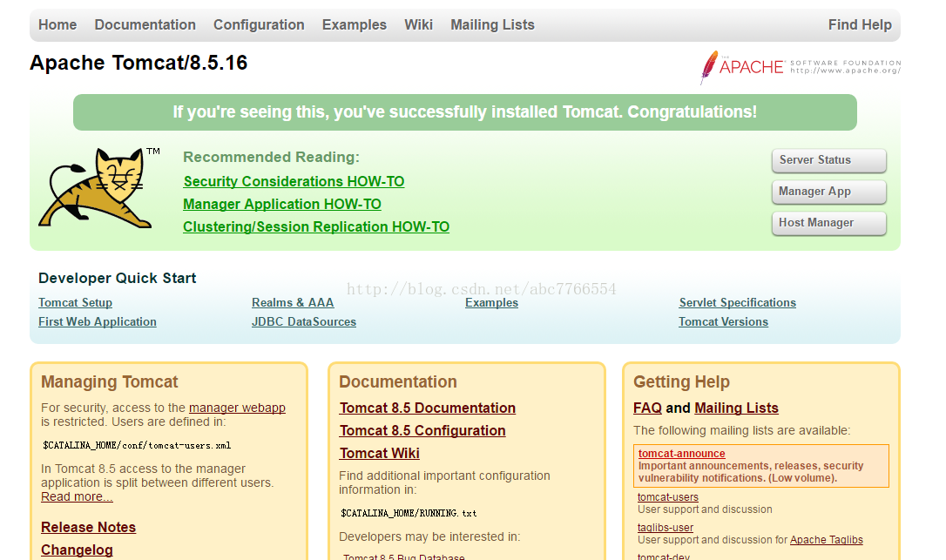Click Find Help in the nav bar
Viewport: 946px width, 560px height.
pos(860,24)
